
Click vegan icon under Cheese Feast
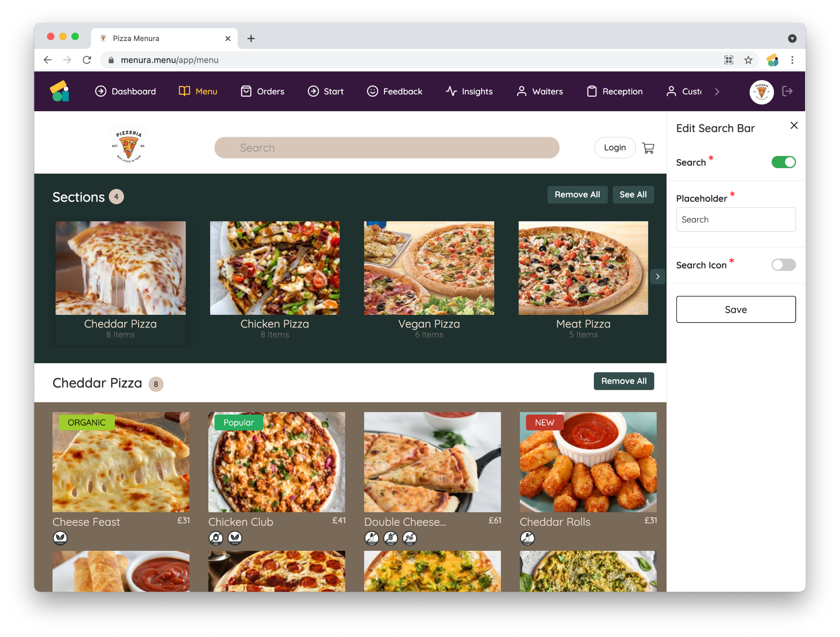click(60, 537)
